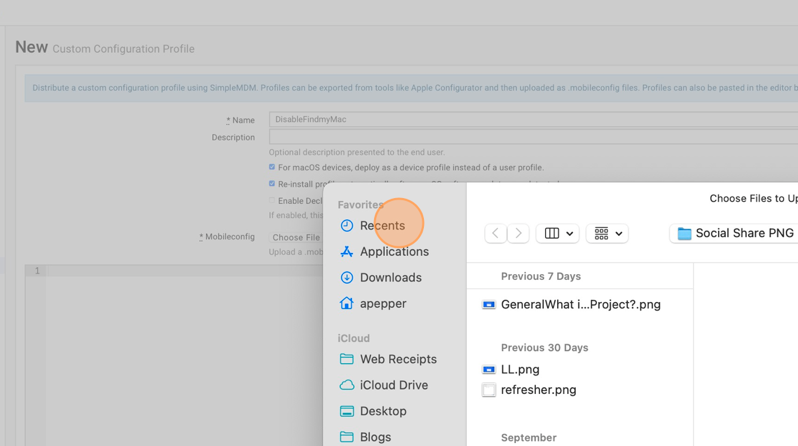Open iCloud Drive in the sidebar
Image resolution: width=798 pixels, height=446 pixels.
[393, 385]
